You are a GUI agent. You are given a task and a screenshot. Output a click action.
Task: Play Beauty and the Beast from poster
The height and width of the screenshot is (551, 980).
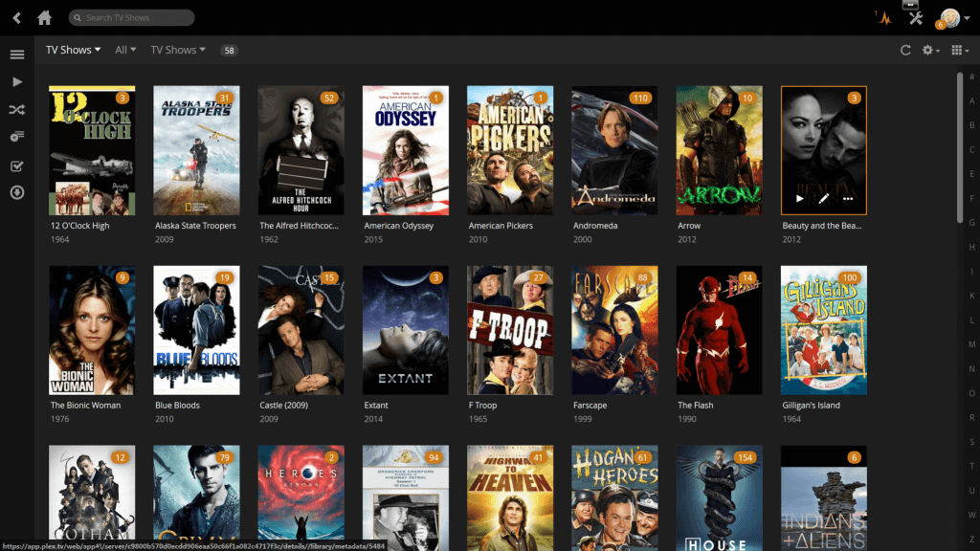point(799,199)
